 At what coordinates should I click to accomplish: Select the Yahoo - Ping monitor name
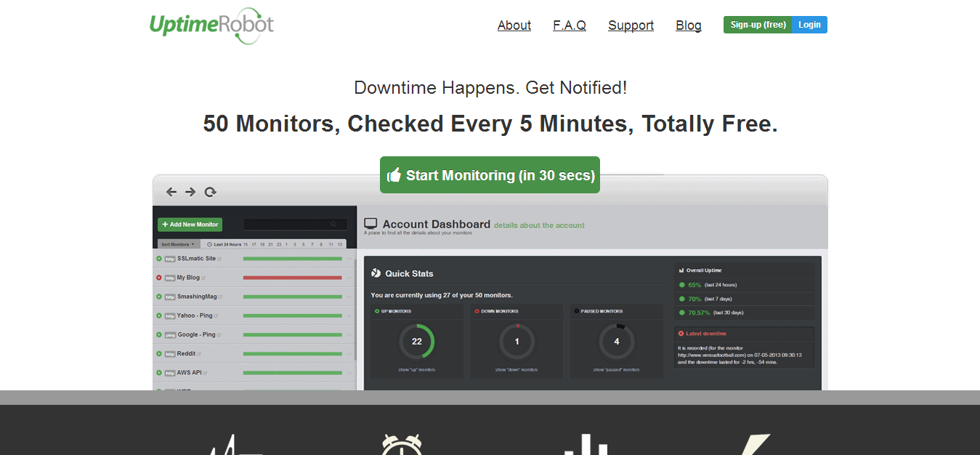[194, 315]
